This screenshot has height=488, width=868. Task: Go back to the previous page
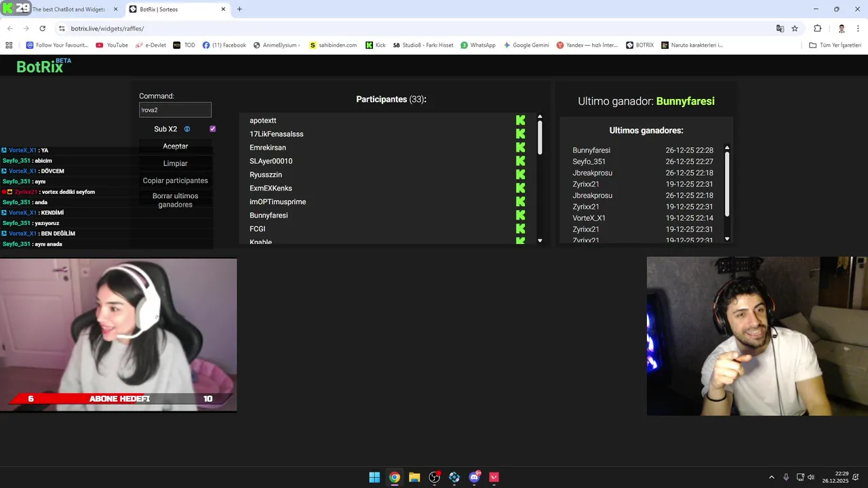10,28
